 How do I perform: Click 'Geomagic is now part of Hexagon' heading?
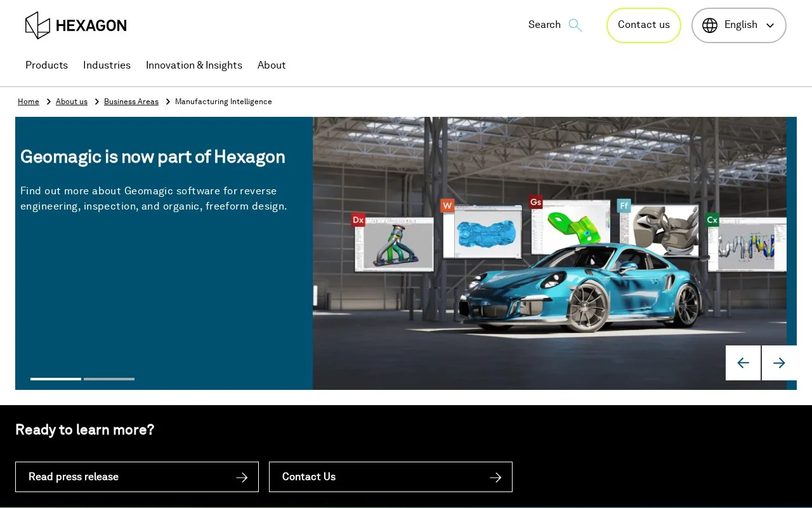pos(153,157)
